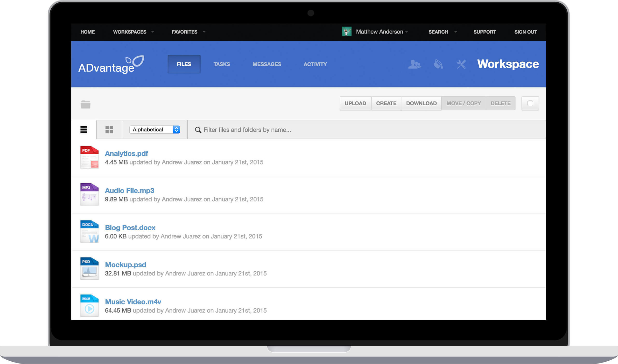
Task: Switch to grid view
Action: 109,130
